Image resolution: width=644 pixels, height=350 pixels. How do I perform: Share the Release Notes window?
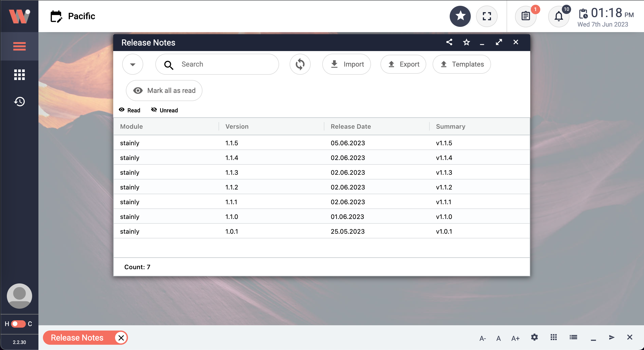coord(449,42)
